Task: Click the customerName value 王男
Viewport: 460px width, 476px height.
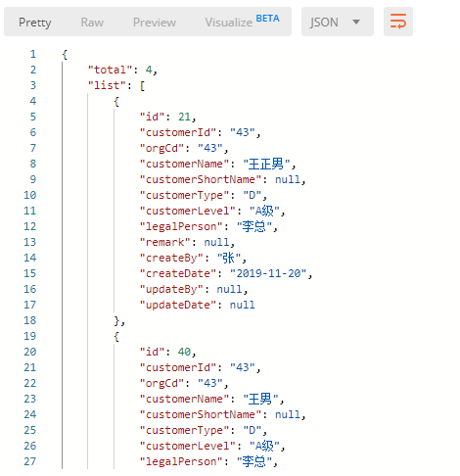Action: [x=260, y=399]
